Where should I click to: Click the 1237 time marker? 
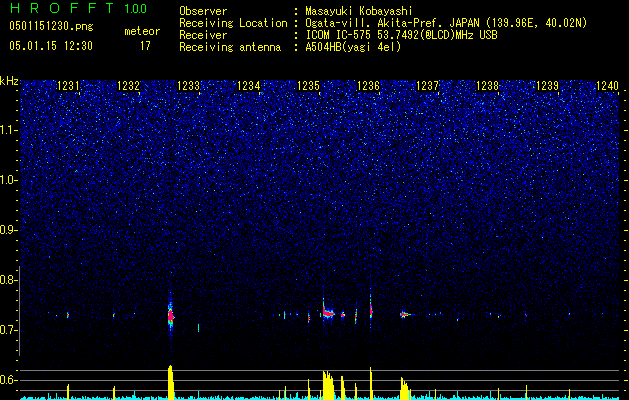[427, 86]
